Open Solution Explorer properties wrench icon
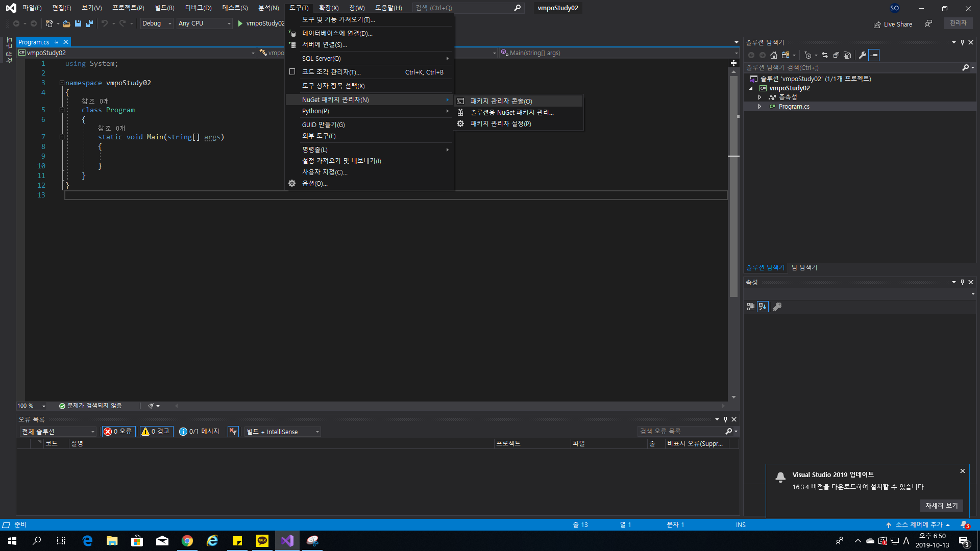 point(863,55)
